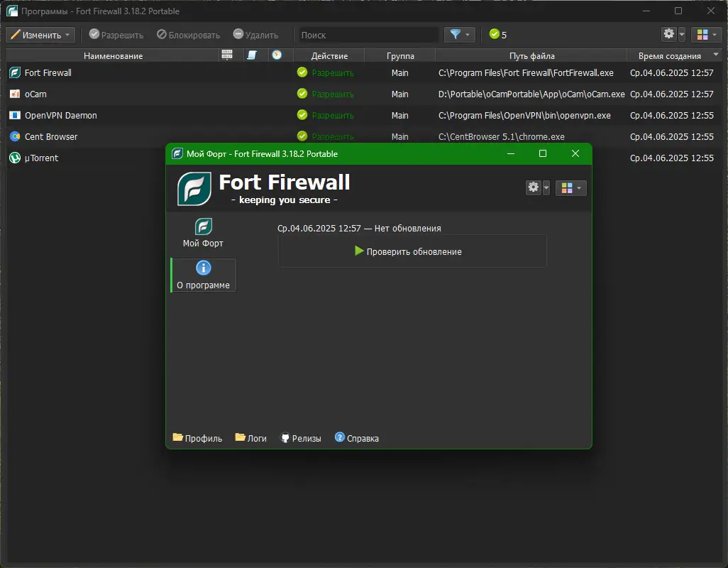
Task: Click green allow checkmark in OpenVPN Daemon row
Action: (x=302, y=115)
